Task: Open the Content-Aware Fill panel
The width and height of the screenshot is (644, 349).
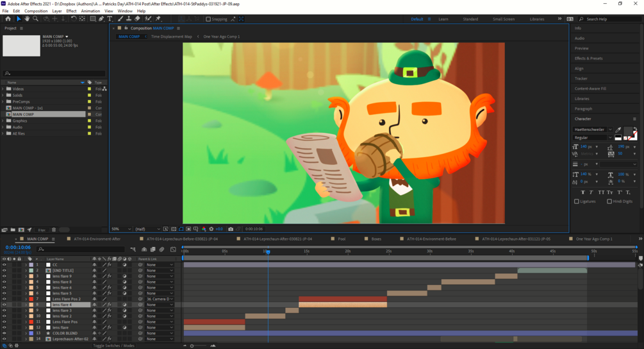Action: pos(590,89)
